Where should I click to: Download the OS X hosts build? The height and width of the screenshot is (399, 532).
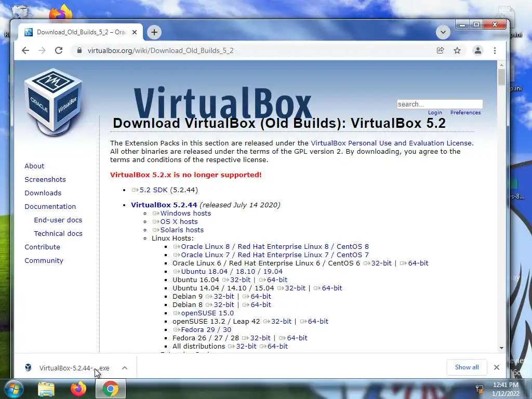click(175, 221)
